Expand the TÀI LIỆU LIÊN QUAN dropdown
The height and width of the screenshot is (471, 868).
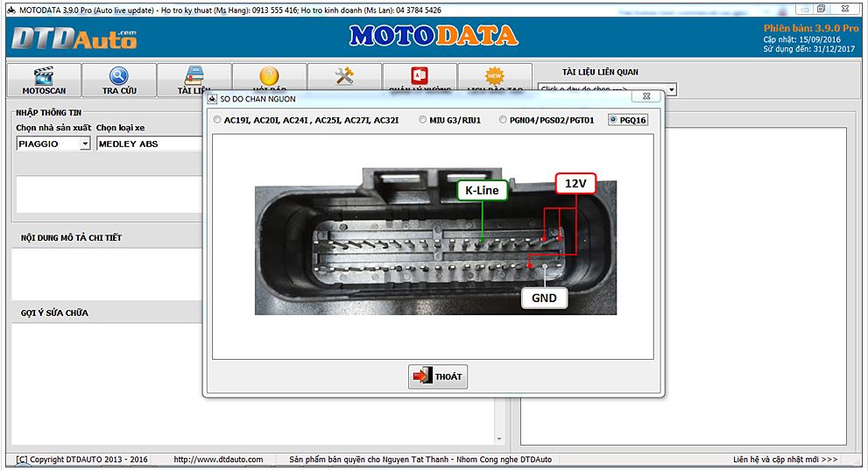click(672, 89)
